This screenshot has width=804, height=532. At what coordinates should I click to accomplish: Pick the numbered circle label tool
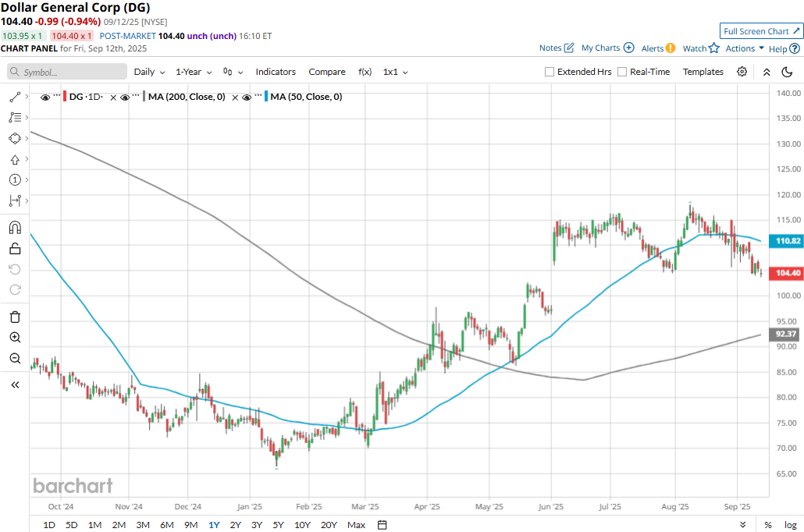point(15,180)
